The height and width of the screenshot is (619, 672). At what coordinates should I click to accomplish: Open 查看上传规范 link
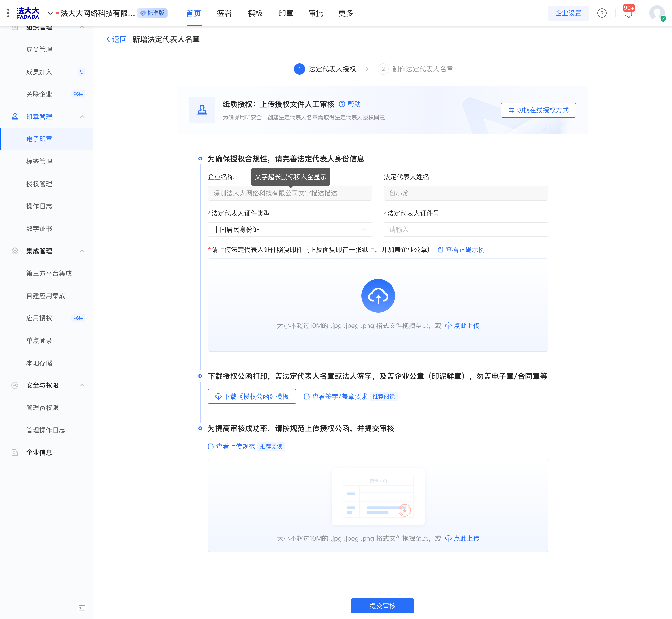(232, 446)
